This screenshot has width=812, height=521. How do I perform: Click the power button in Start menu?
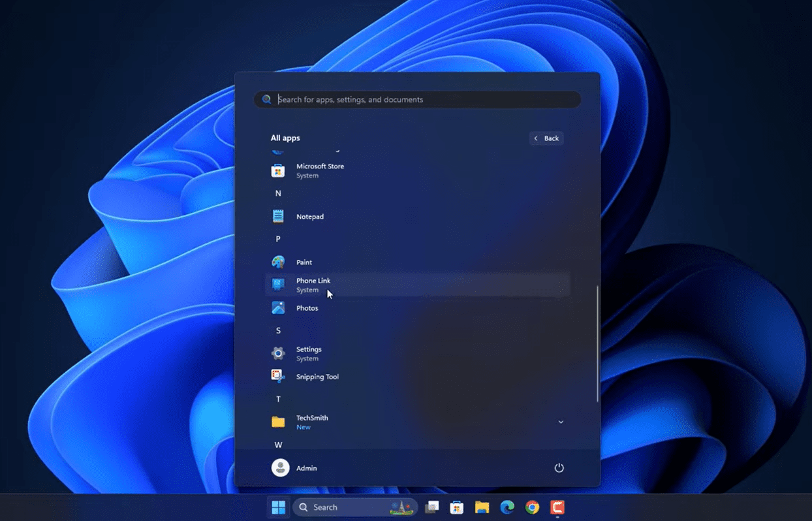point(559,467)
